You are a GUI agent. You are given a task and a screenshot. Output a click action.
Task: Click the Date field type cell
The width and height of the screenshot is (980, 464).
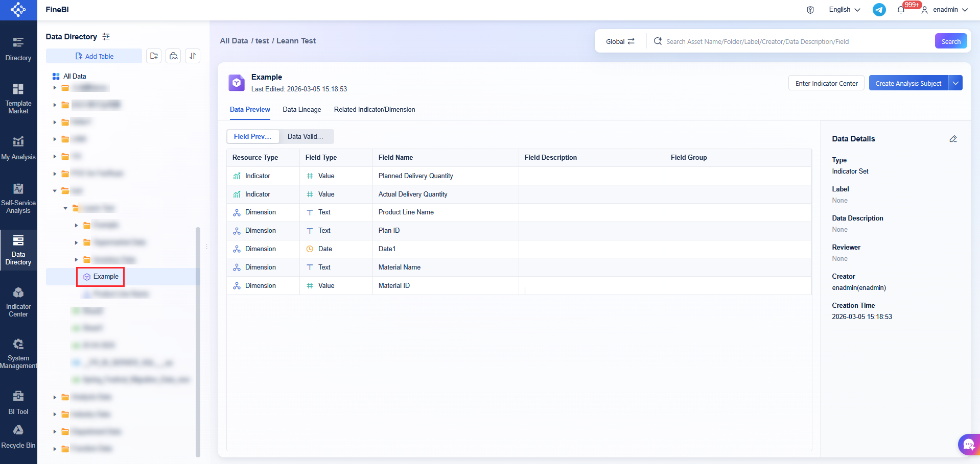(336, 249)
